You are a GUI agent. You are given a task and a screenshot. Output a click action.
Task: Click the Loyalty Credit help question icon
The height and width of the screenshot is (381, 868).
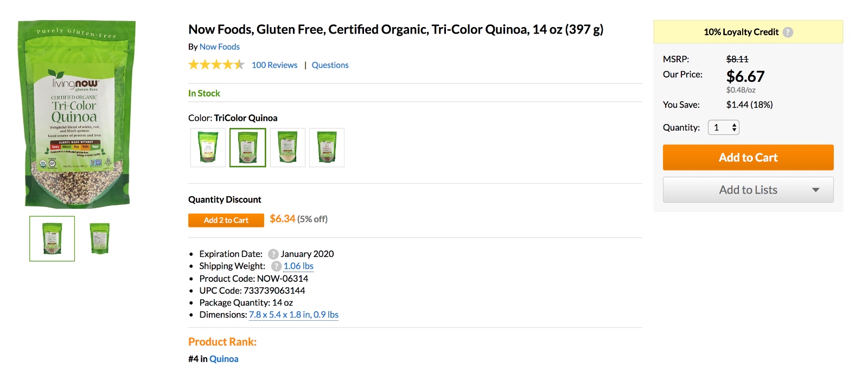pos(788,32)
